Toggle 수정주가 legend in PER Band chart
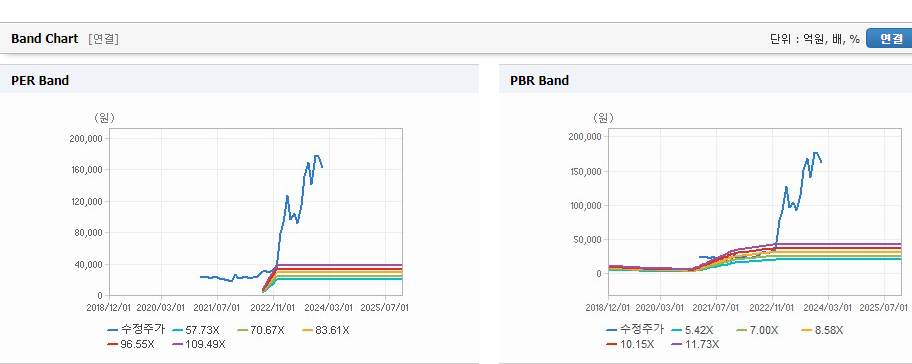 (x=137, y=330)
